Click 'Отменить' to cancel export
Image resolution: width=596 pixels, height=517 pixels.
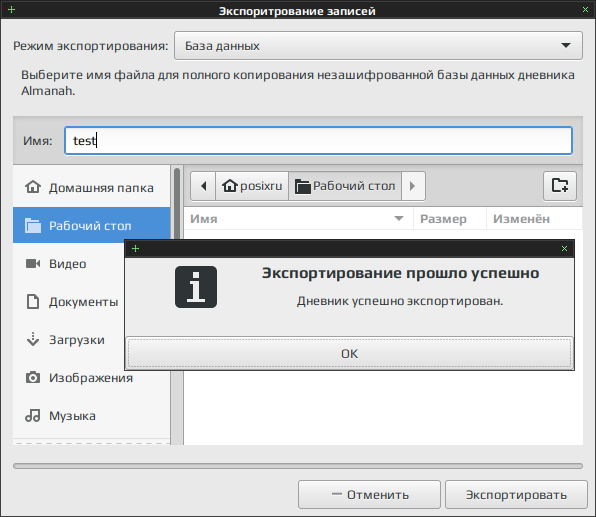pyautogui.click(x=369, y=495)
